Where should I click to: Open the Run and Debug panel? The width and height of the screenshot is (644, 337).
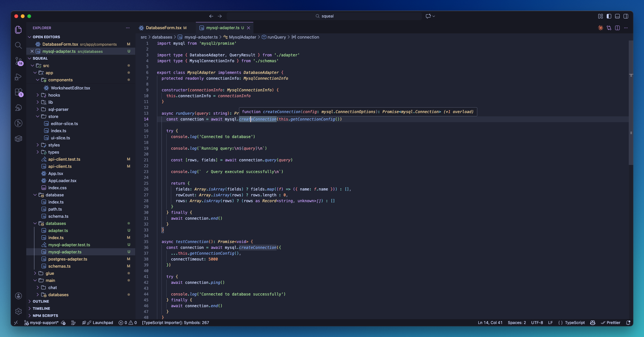pyautogui.click(x=18, y=77)
